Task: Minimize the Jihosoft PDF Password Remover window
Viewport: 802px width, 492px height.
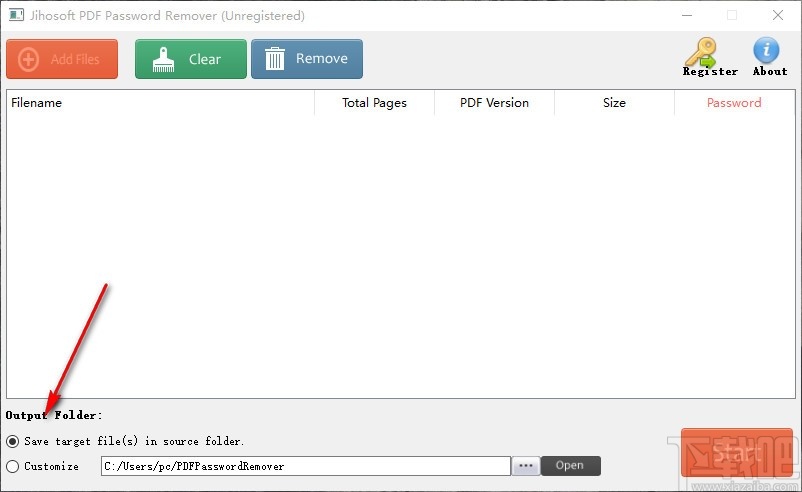Action: (x=687, y=15)
